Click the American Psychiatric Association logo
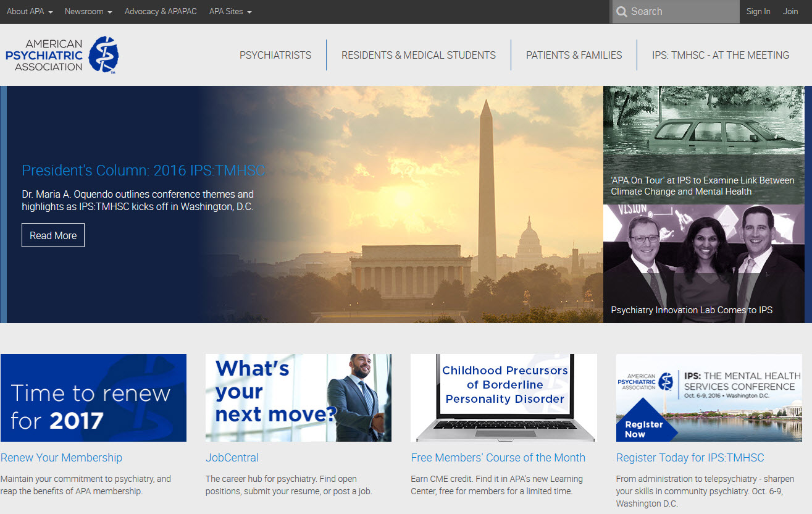Viewport: 812px width, 514px height. point(62,55)
